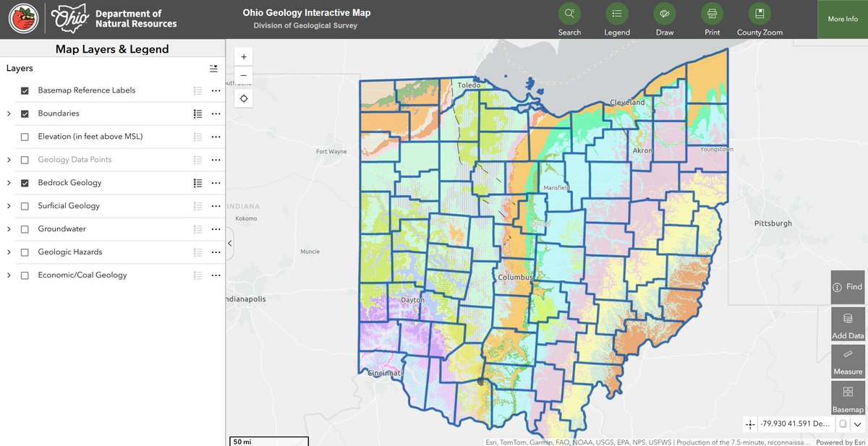The width and height of the screenshot is (868, 446).
Task: Expand coordinate system dropdown arrow
Action: [x=857, y=424]
